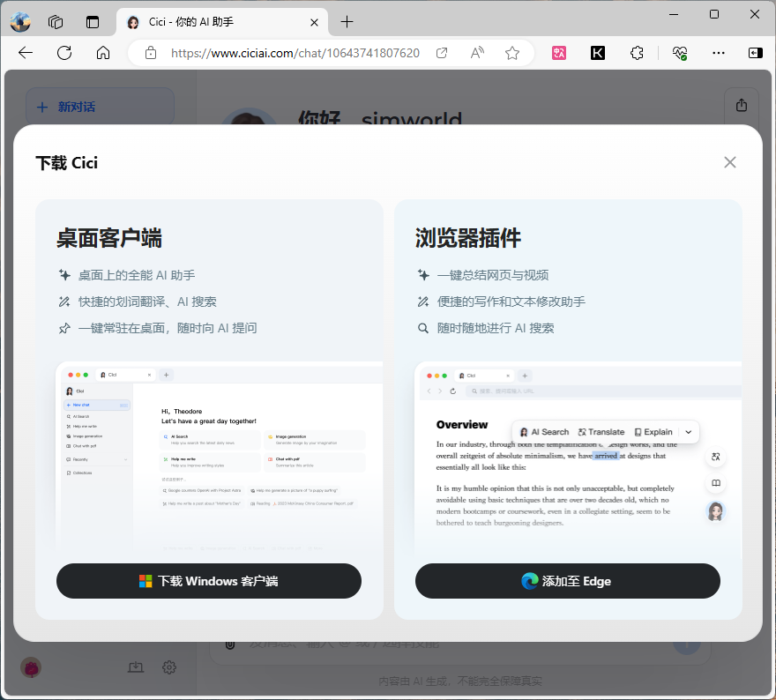This screenshot has height=700, width=776.
Task: Click 新对话 in the background sidebar
Action: tap(100, 107)
